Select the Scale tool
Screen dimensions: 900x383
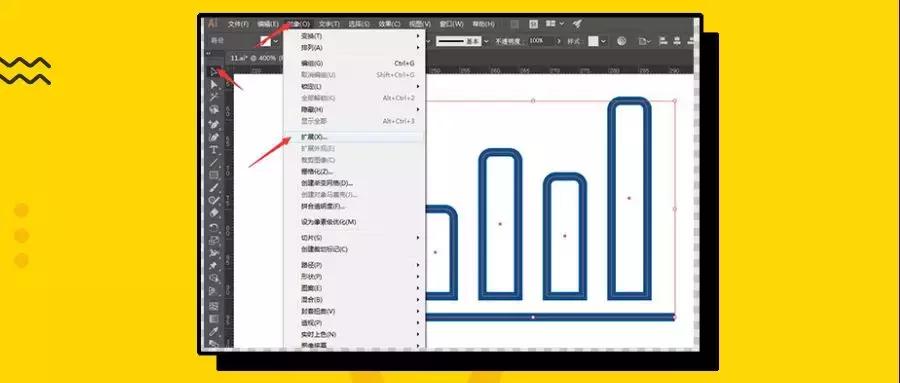click(214, 240)
